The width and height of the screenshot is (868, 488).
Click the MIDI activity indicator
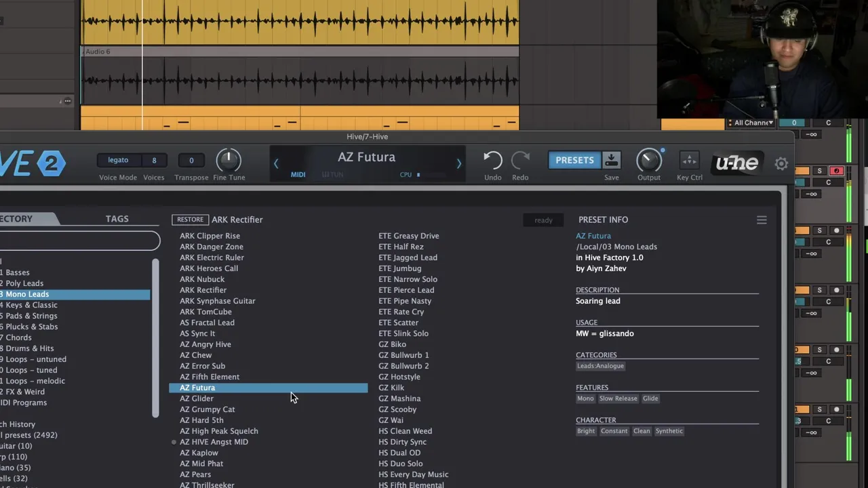[298, 175]
